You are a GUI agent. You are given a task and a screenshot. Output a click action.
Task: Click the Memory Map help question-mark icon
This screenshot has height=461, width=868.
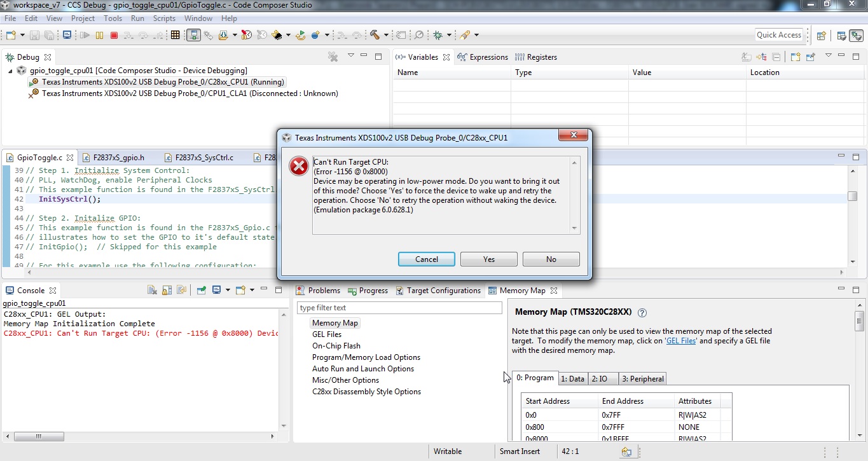tap(642, 313)
